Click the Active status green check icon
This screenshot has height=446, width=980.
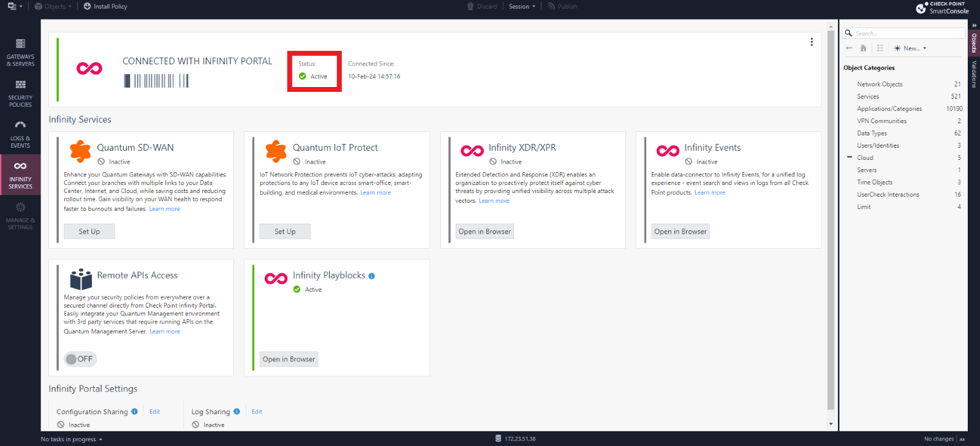[303, 77]
